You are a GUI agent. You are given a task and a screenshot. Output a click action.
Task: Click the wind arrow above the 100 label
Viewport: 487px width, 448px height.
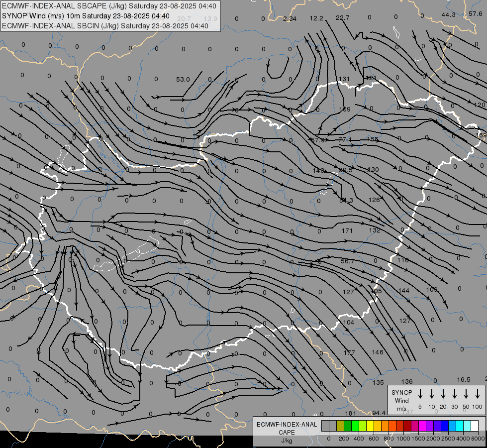click(478, 394)
